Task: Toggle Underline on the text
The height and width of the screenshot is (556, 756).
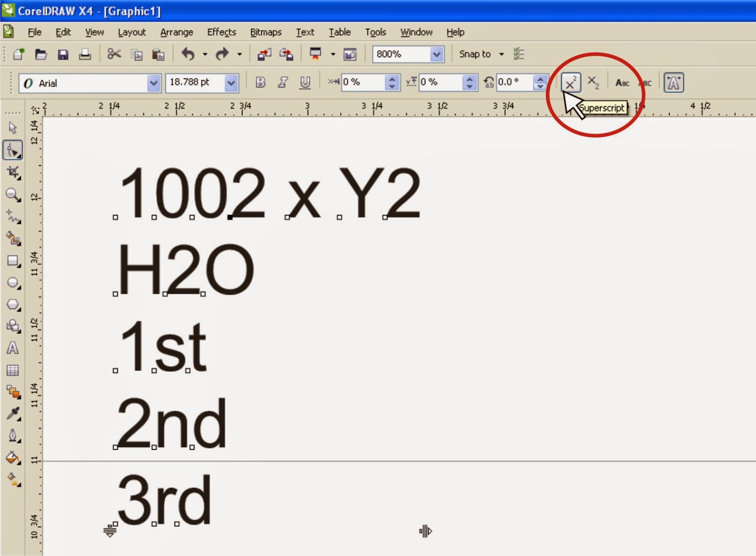Action: [305, 82]
